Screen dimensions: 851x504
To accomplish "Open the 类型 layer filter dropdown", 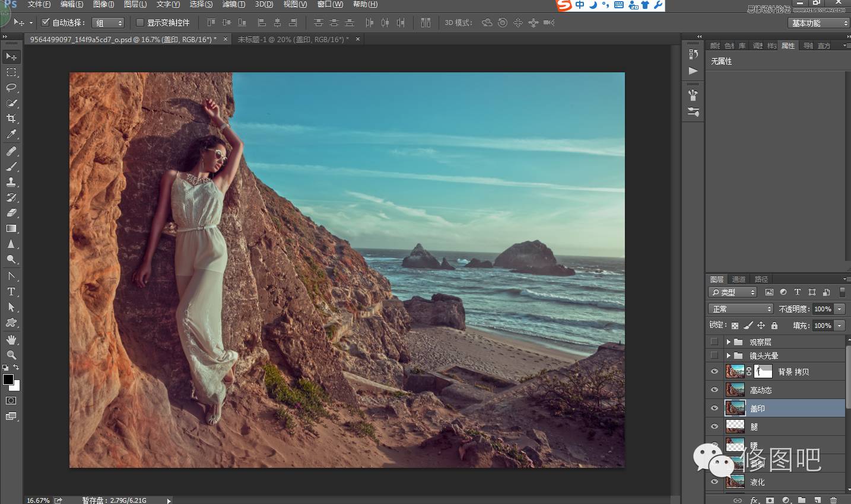I will pos(733,292).
